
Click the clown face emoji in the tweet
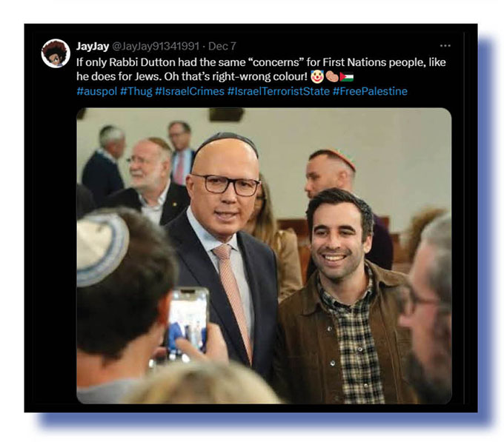[x=317, y=76]
